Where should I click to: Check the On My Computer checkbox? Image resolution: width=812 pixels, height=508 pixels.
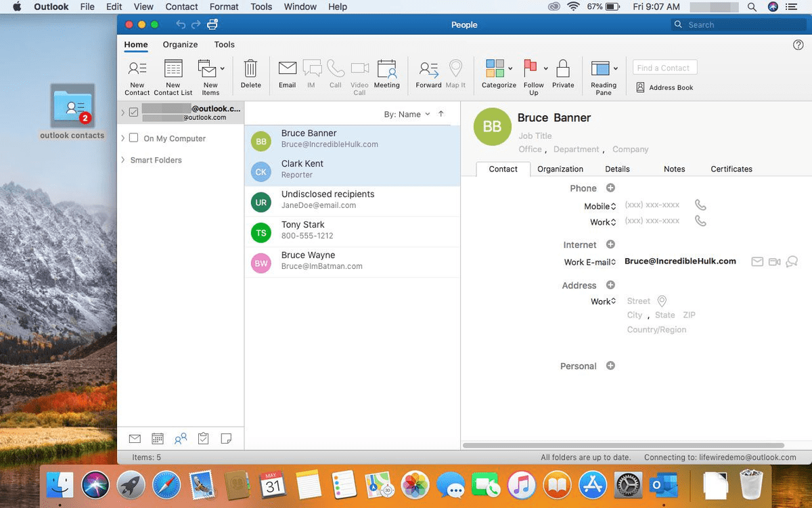coord(133,138)
